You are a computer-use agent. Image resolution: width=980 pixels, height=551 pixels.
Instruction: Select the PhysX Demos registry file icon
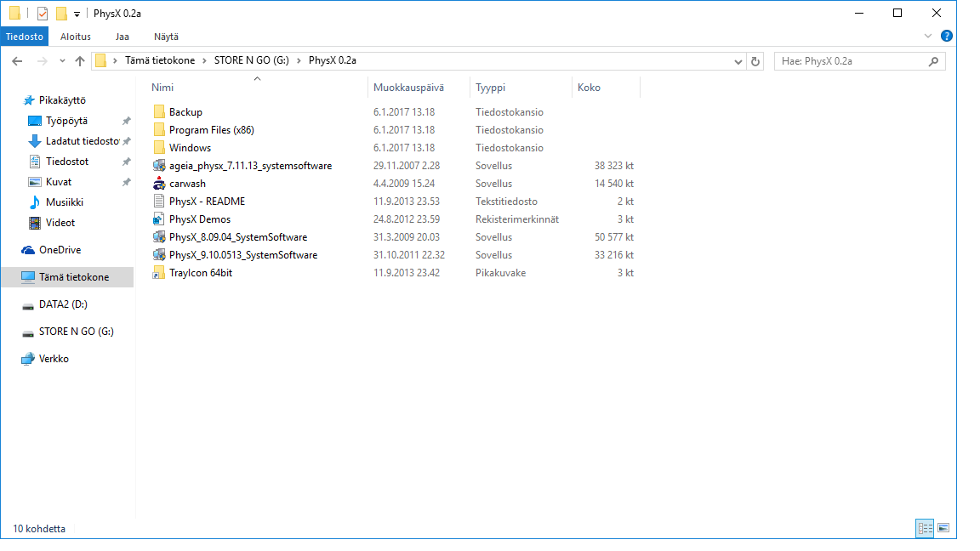point(158,219)
